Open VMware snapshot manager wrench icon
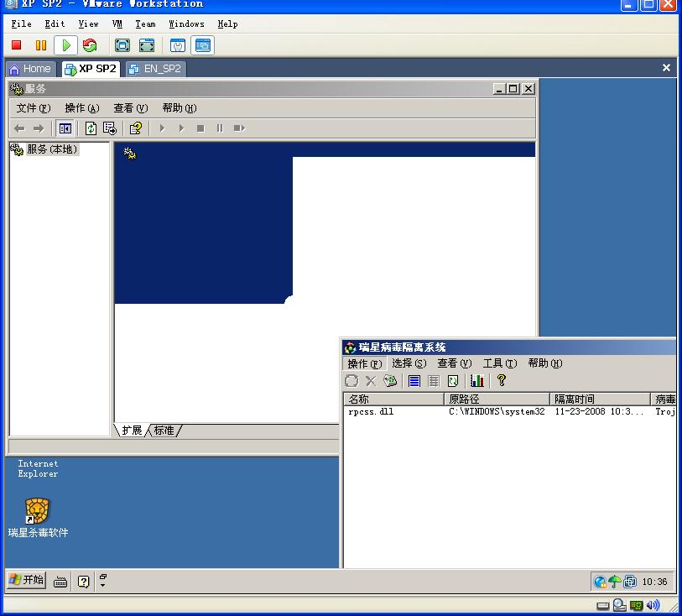682x616 pixels. pos(178,45)
